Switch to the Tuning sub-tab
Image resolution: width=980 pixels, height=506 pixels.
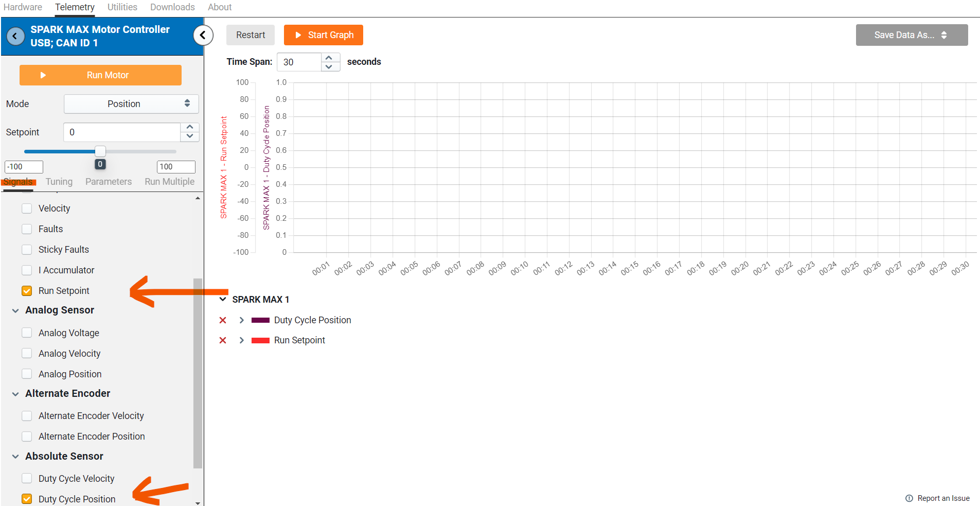tap(59, 182)
